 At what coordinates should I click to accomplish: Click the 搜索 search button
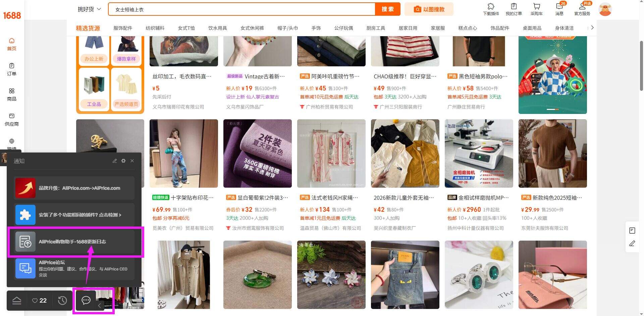(x=388, y=9)
